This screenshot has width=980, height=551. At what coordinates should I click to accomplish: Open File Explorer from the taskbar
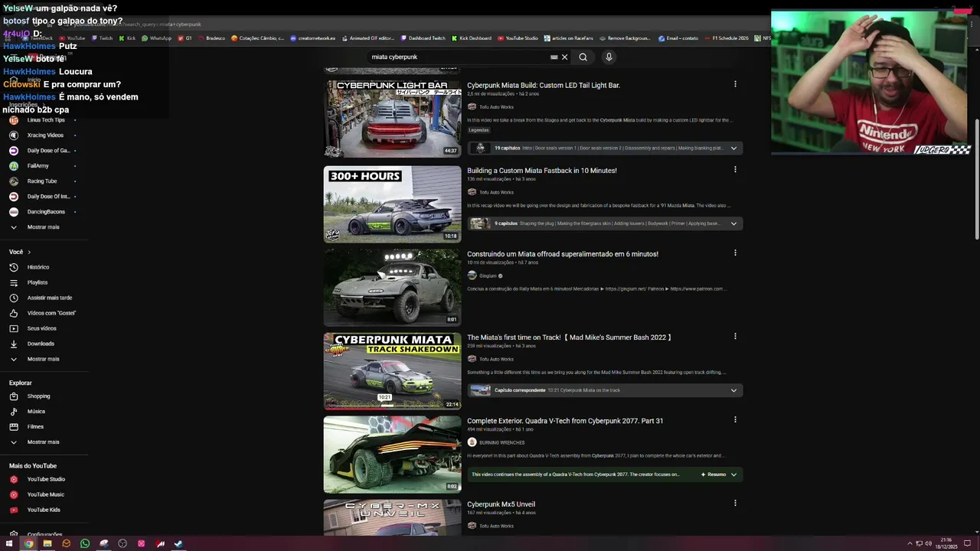tap(47, 543)
